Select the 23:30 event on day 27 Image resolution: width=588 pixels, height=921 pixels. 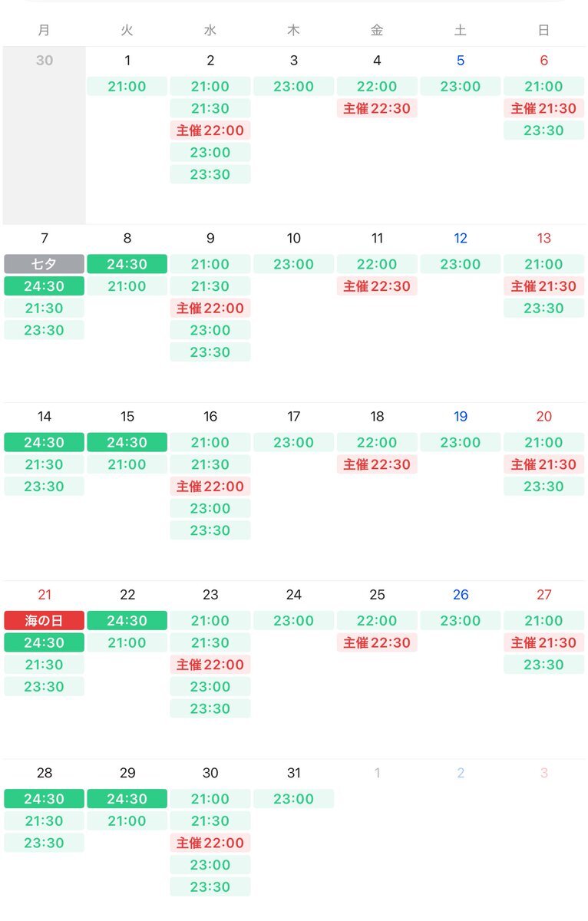543,665
